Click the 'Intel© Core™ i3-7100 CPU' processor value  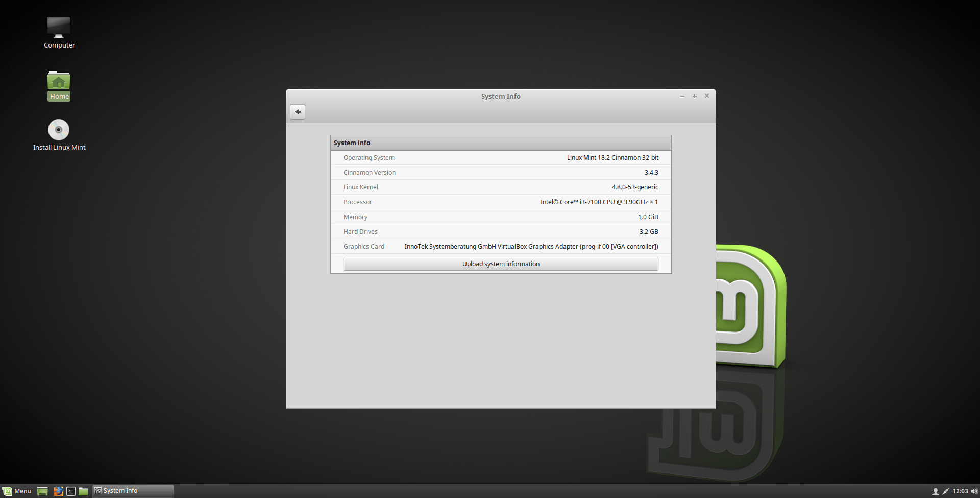(599, 202)
